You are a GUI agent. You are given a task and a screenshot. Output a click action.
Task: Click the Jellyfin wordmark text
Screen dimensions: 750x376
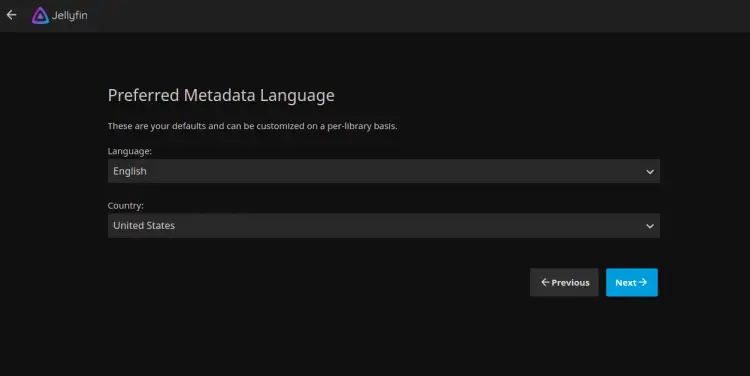tap(69, 15)
